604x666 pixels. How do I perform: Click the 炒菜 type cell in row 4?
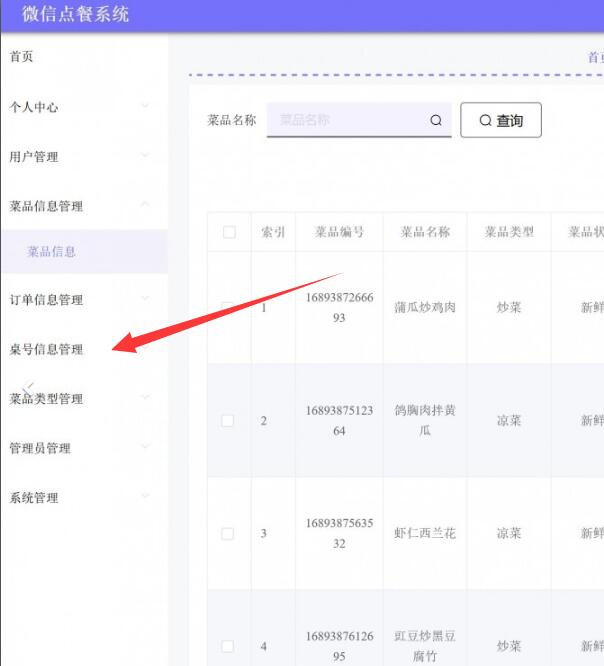(x=509, y=646)
